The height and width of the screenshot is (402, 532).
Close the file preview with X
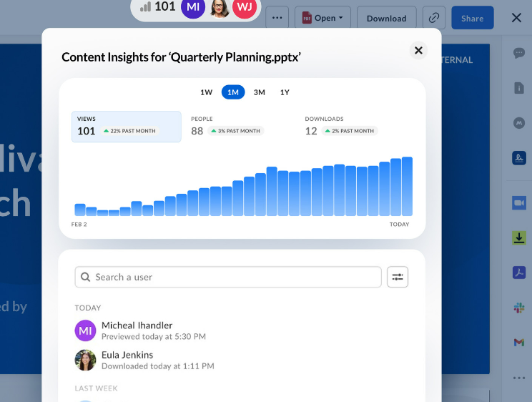coord(516,18)
